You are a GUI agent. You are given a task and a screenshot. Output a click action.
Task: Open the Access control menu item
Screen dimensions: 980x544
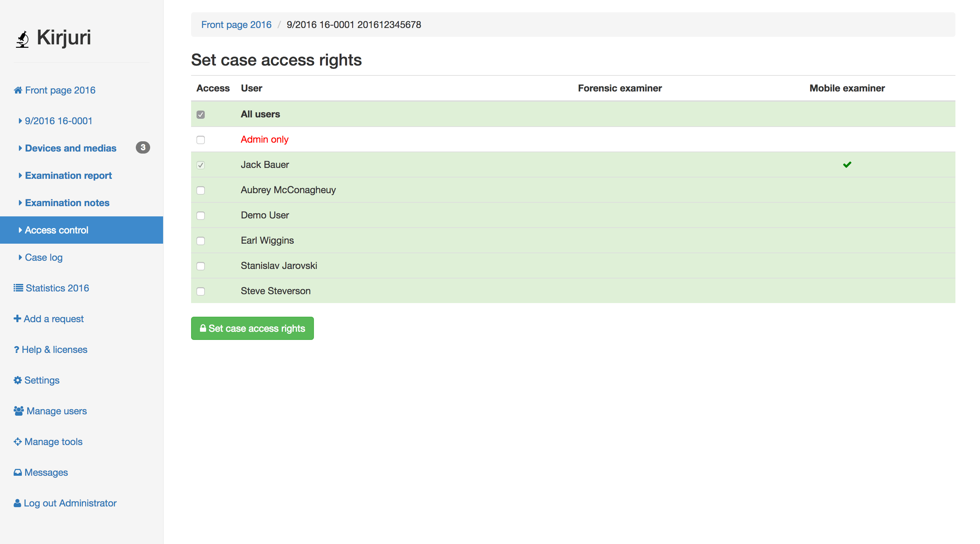click(56, 230)
